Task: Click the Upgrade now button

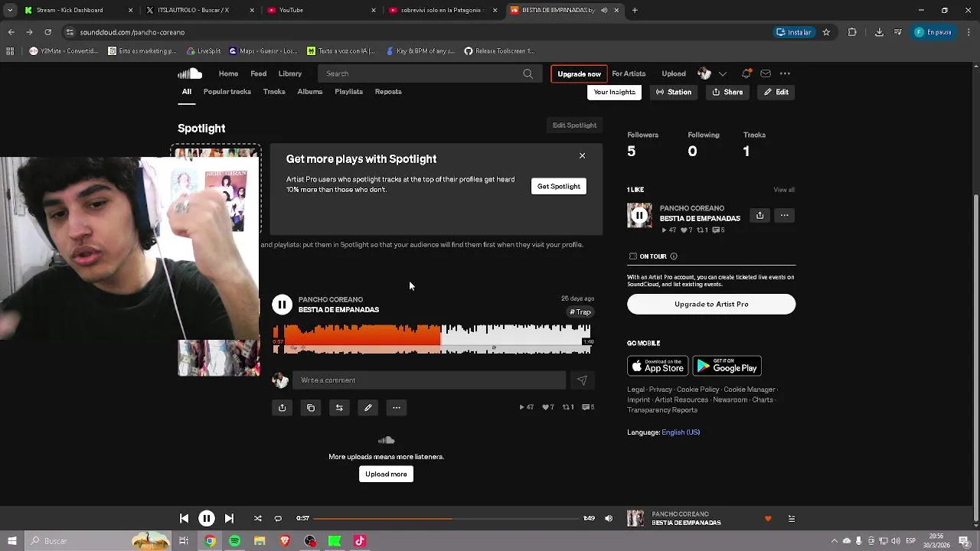Action: pyautogui.click(x=579, y=73)
